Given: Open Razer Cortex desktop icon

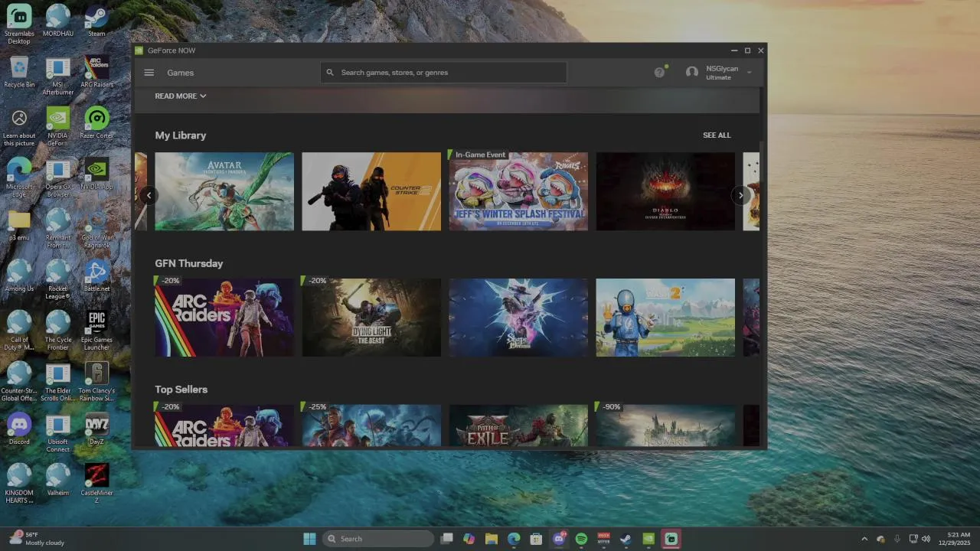Looking at the screenshot, I should [x=96, y=123].
